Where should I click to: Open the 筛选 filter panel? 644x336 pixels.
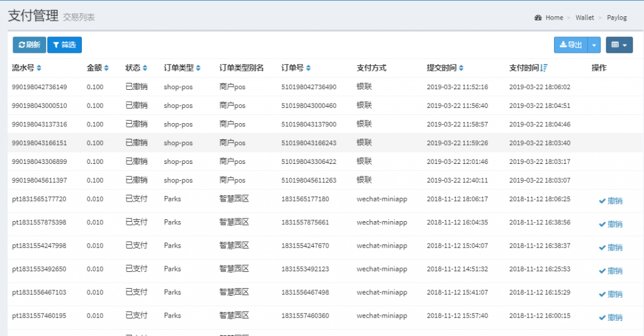[64, 45]
